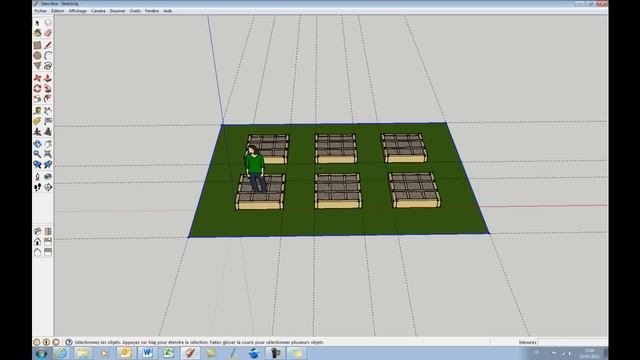
Task: Pick the 3D Text tool
Action: [48, 132]
